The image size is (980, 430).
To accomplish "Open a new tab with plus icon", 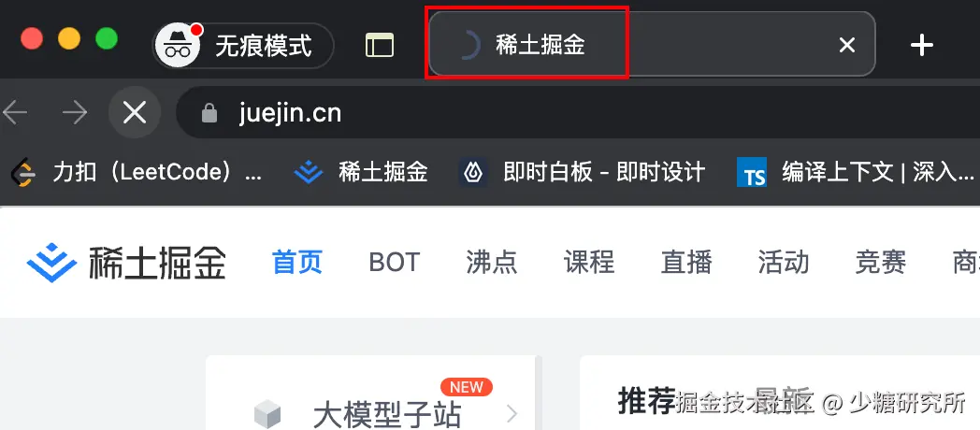I will 922,45.
